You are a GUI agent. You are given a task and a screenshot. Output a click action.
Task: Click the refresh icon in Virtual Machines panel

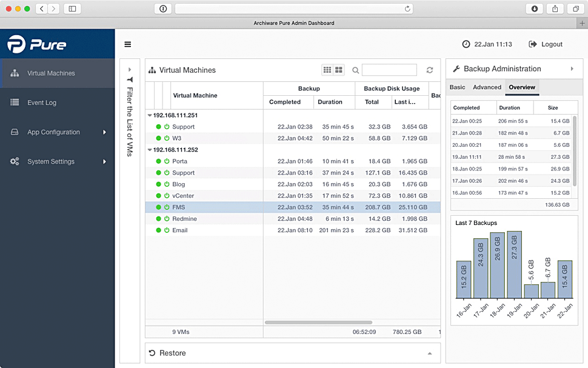point(430,70)
